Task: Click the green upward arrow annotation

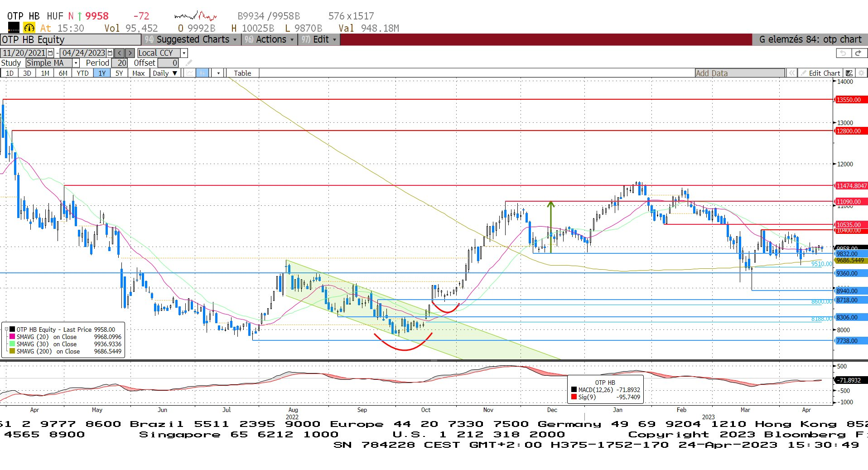Action: [551, 227]
